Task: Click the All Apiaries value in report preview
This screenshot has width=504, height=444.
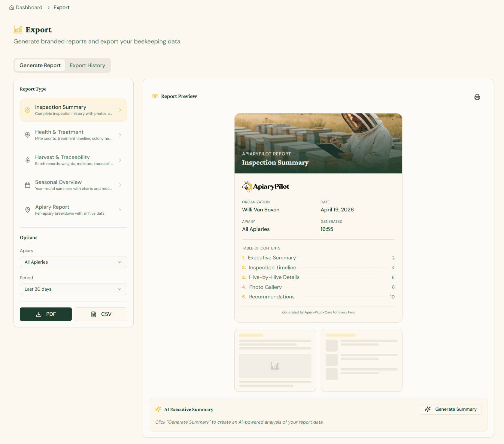Action: (256, 229)
